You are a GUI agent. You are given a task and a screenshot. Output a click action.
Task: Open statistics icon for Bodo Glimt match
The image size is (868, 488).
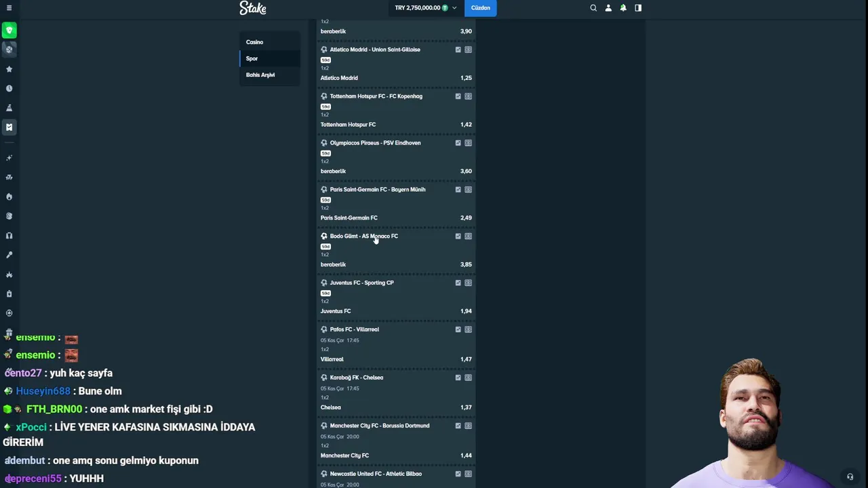pyautogui.click(x=458, y=236)
